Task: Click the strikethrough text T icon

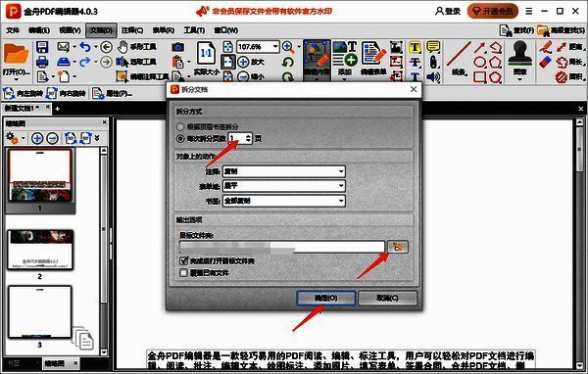Action: [415, 63]
